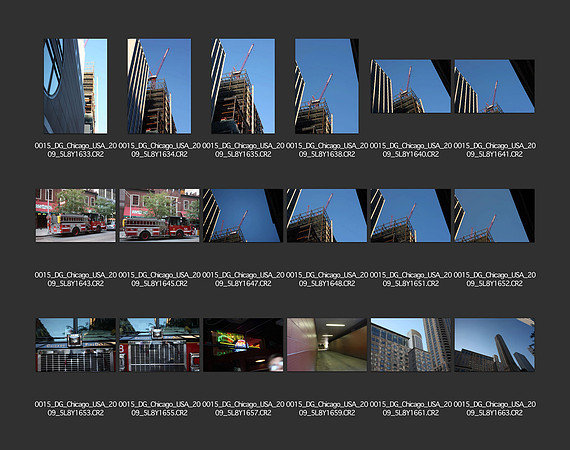Click filename label ending 5L8Y1657.CR2
Image resolution: width=570 pixels, height=450 pixels.
click(243, 409)
